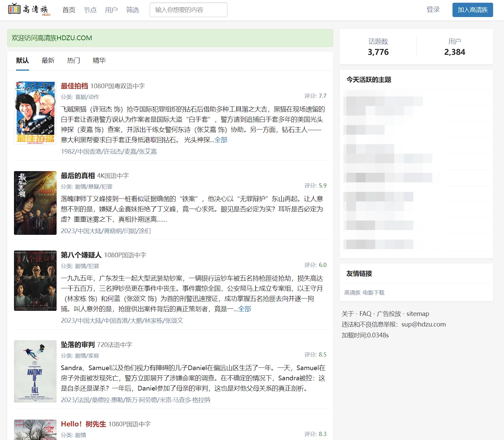Open the 高清族 电影下载 friend link

point(364,292)
